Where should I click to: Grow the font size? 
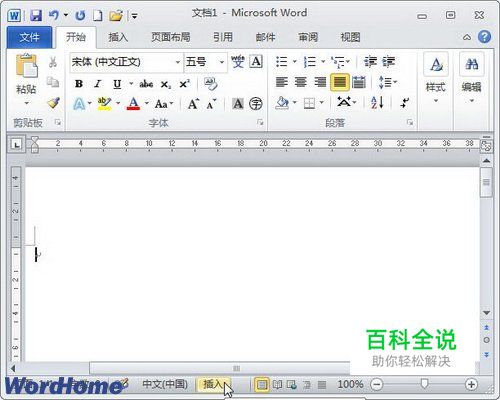point(193,104)
